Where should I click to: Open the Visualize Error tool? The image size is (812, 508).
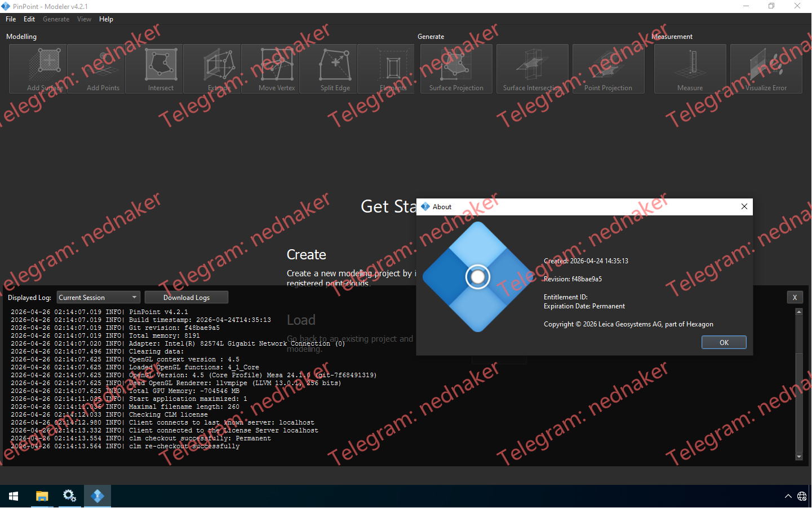pos(766,68)
